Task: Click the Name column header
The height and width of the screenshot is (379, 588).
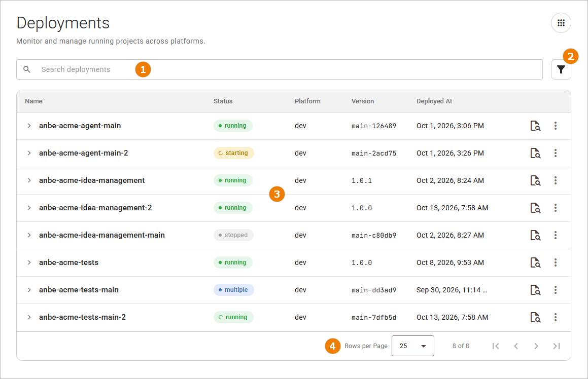Action: 33,101
